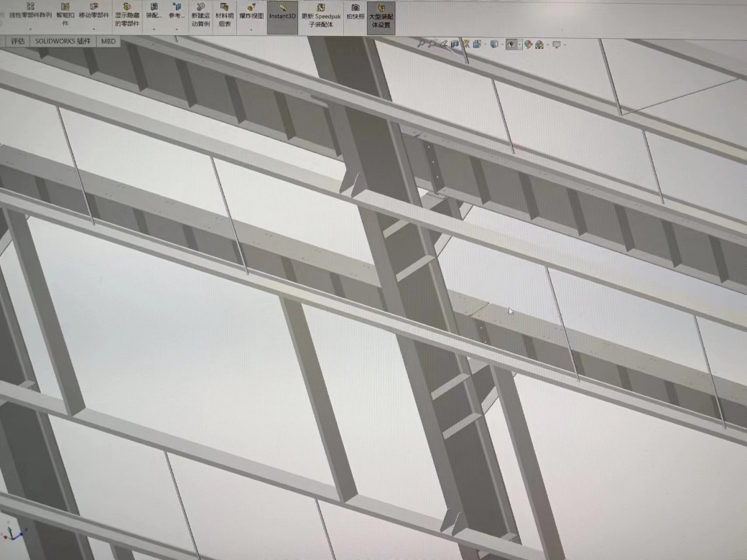Select the Zoom to Area magnifier icon
The width and height of the screenshot is (747, 560).
(432, 45)
